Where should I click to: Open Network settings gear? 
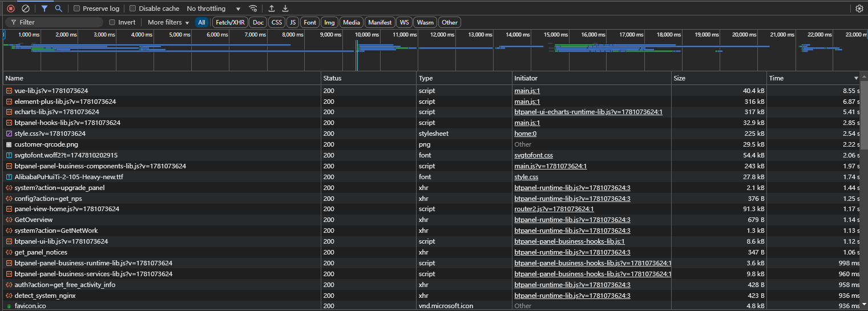click(x=859, y=9)
